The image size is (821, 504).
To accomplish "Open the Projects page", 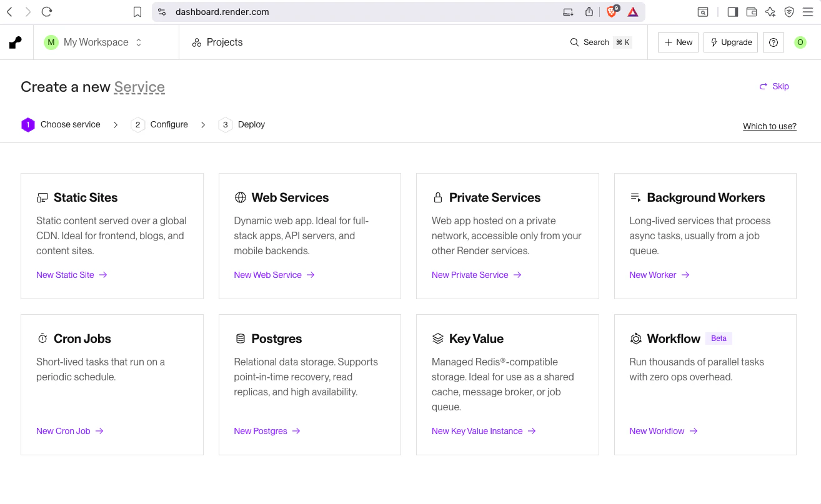I will click(217, 42).
